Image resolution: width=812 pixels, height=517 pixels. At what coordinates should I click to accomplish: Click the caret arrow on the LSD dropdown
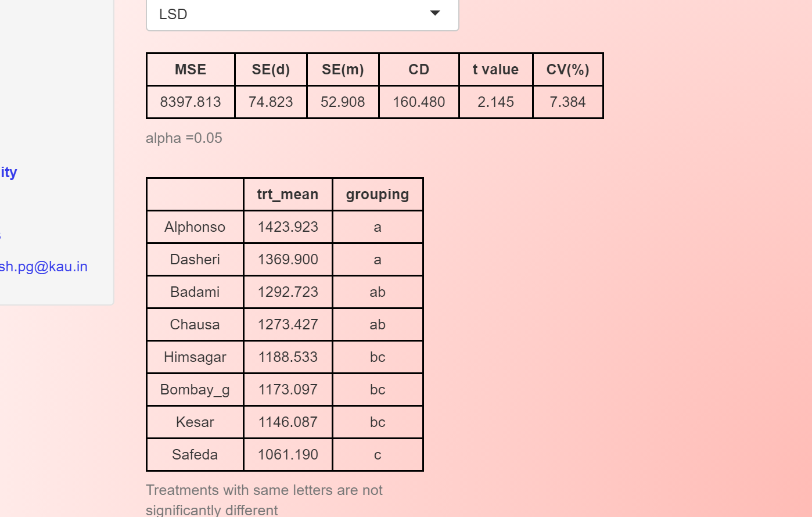point(434,13)
